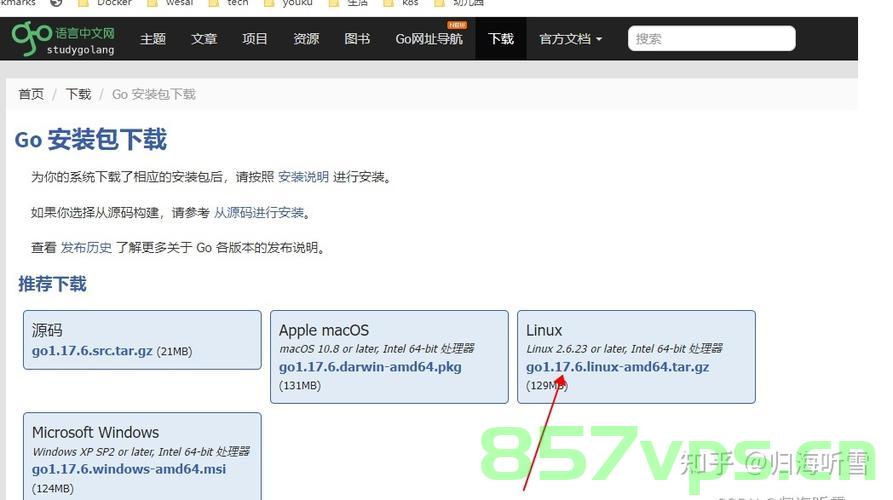Click the Go 安装包下载 heading
This screenshot has width=893, height=500.
pyautogui.click(x=91, y=140)
